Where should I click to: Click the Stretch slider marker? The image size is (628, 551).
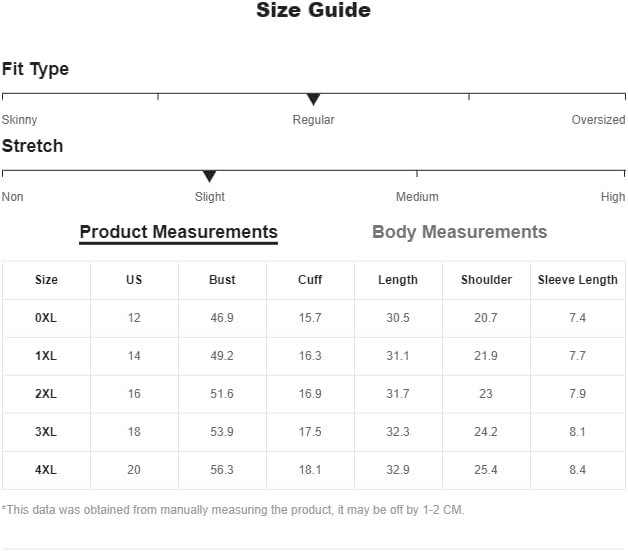pos(209,176)
